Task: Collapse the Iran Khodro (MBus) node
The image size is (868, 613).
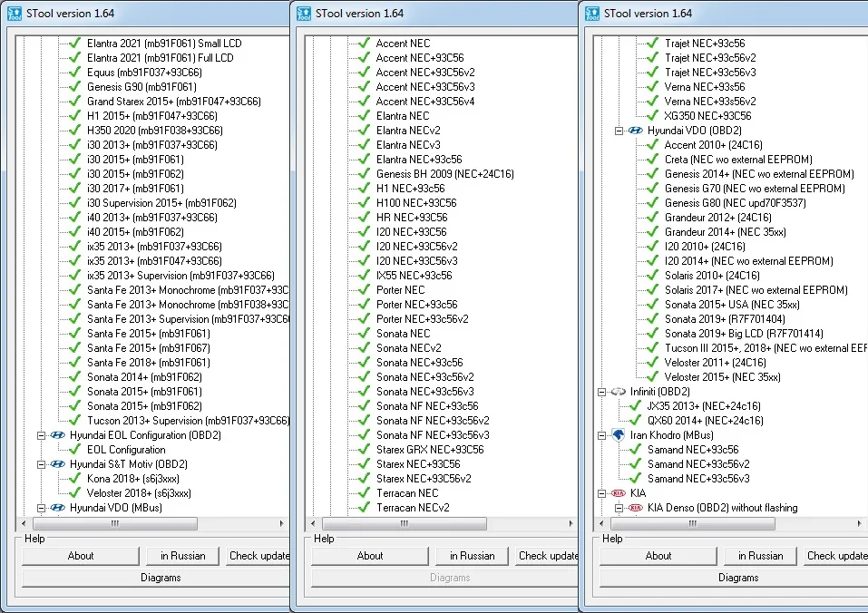Action: [601, 435]
